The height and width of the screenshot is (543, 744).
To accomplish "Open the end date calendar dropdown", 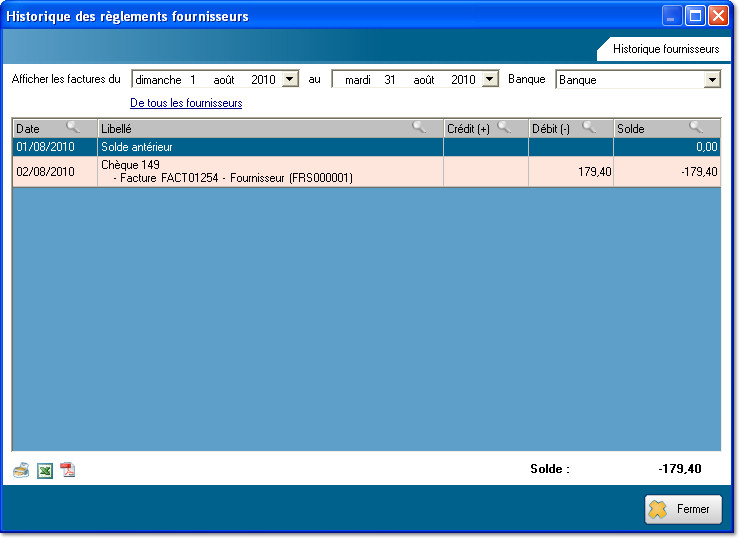I will coord(489,79).
